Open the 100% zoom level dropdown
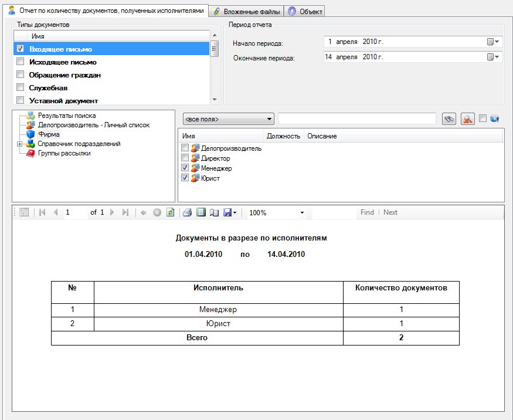The image size is (513, 420). click(x=303, y=213)
